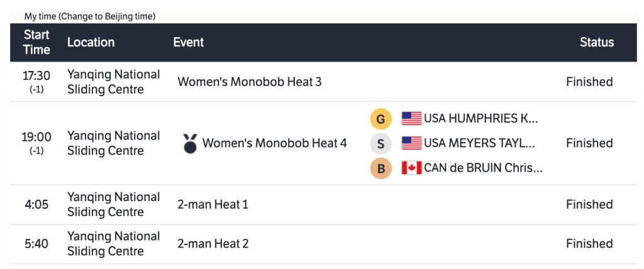Click the Event column header

189,42
